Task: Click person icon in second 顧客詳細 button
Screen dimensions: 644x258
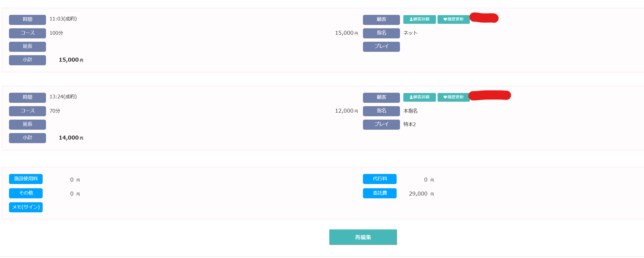Action: 411,97
